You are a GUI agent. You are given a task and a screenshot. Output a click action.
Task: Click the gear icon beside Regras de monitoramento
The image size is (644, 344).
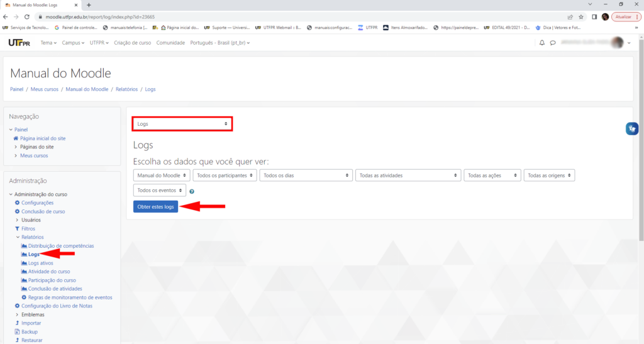pos(24,297)
